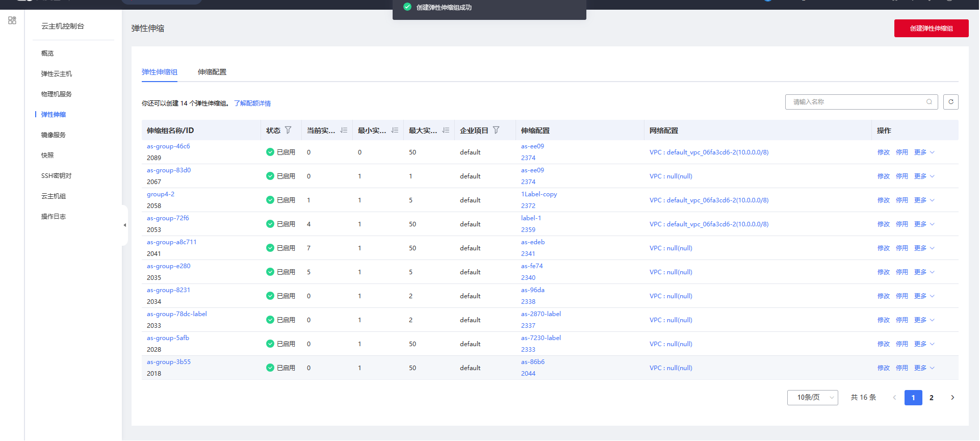980x441 pixels.
Task: Go to next page arrow in pagination
Action: [x=952, y=398]
